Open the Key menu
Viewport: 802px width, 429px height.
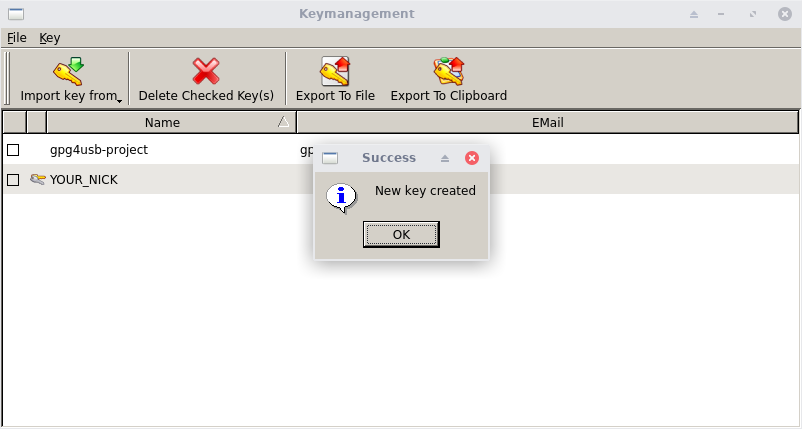[x=50, y=38]
